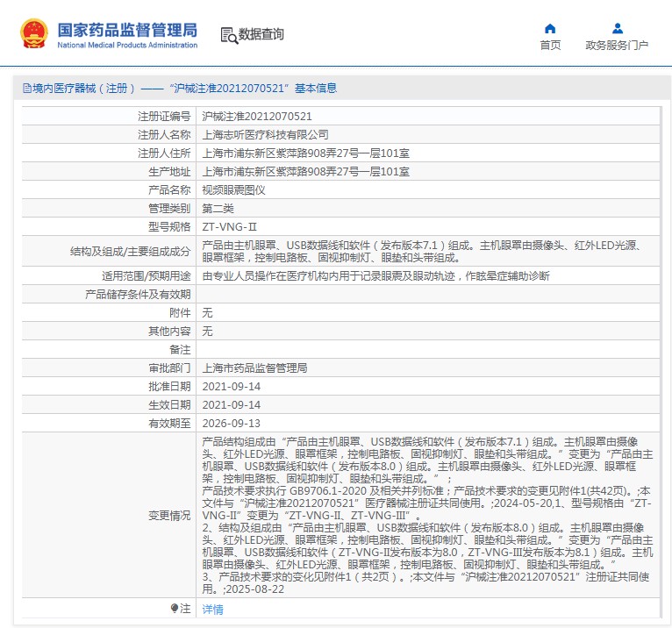672x628 pixels.
Task: Open the 政务服务门户 text link
Action: click(617, 46)
